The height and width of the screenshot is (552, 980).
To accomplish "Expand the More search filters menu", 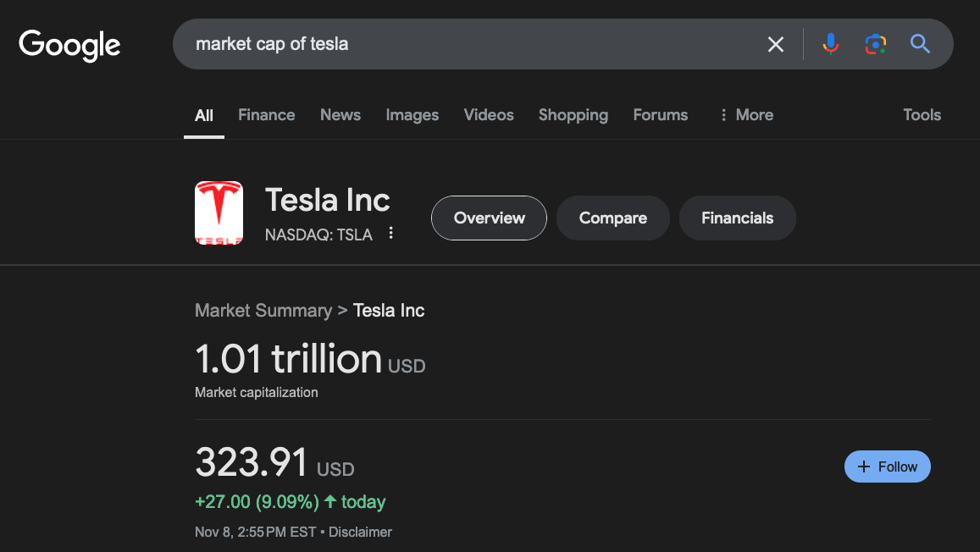I will 746,115.
